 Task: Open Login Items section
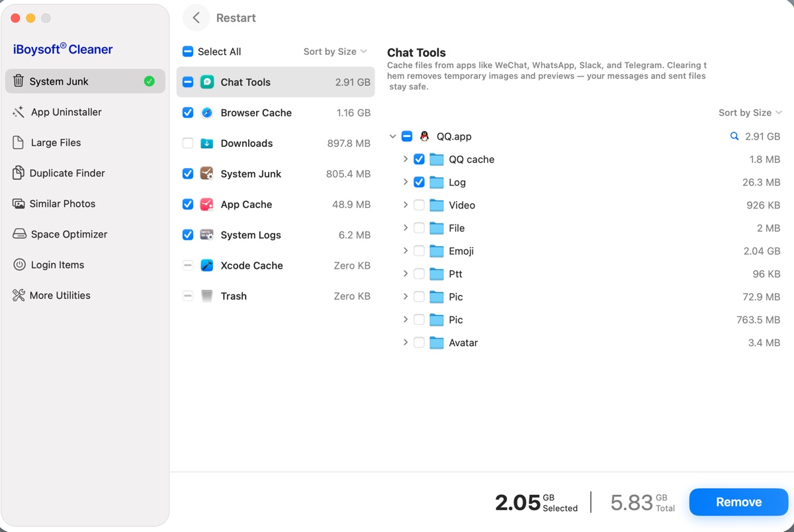(85, 265)
